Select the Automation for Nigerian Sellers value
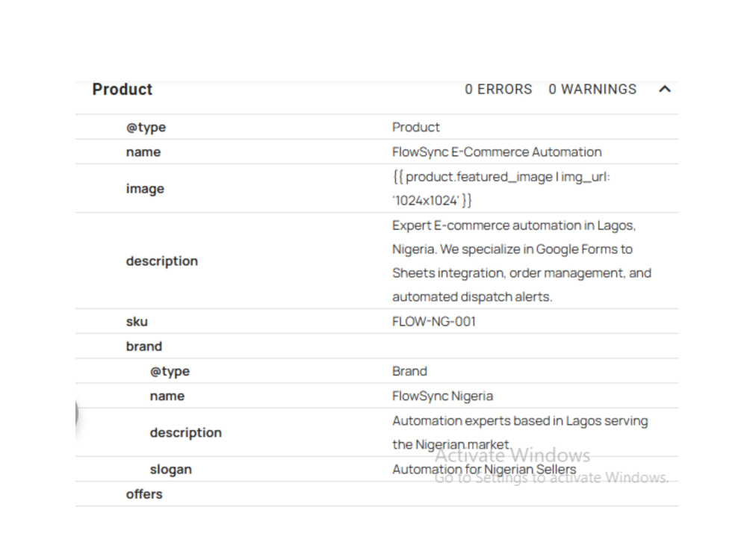This screenshot has height=560, width=747. (484, 469)
